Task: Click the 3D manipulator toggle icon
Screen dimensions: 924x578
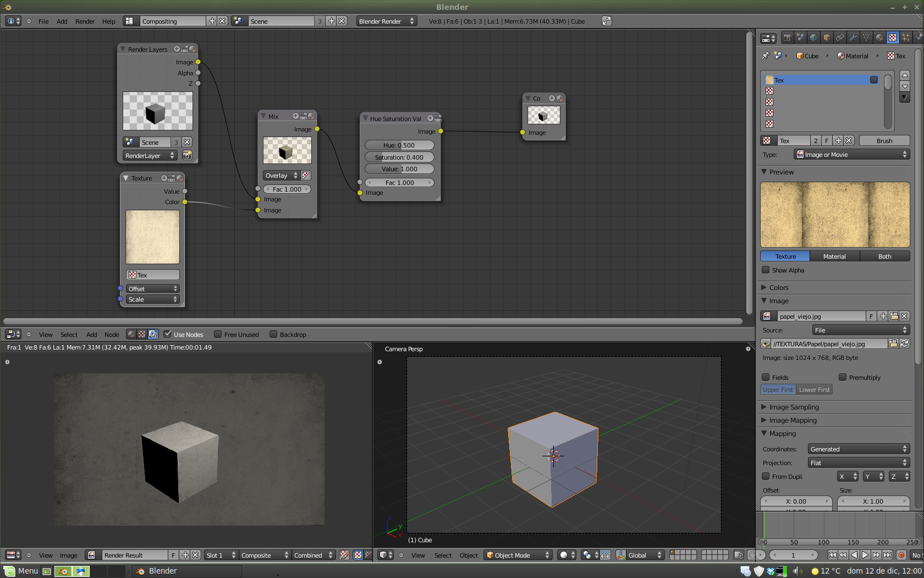Action: pyautogui.click(x=620, y=555)
